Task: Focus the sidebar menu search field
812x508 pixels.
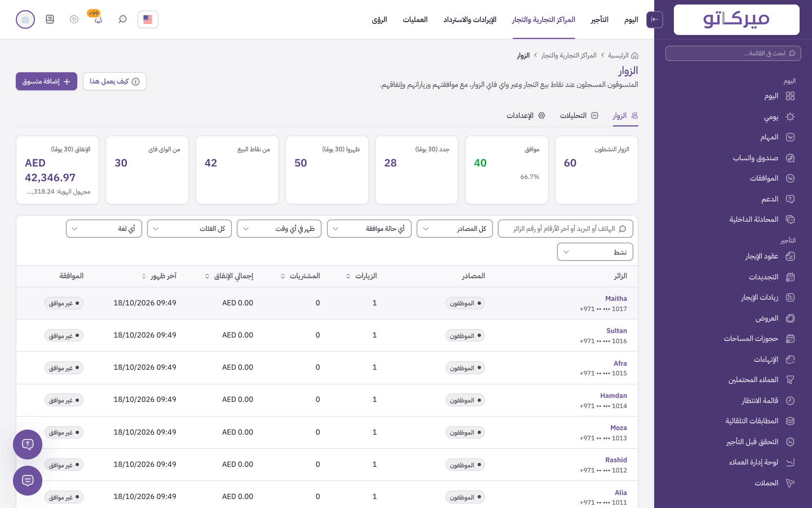Action: tap(733, 53)
